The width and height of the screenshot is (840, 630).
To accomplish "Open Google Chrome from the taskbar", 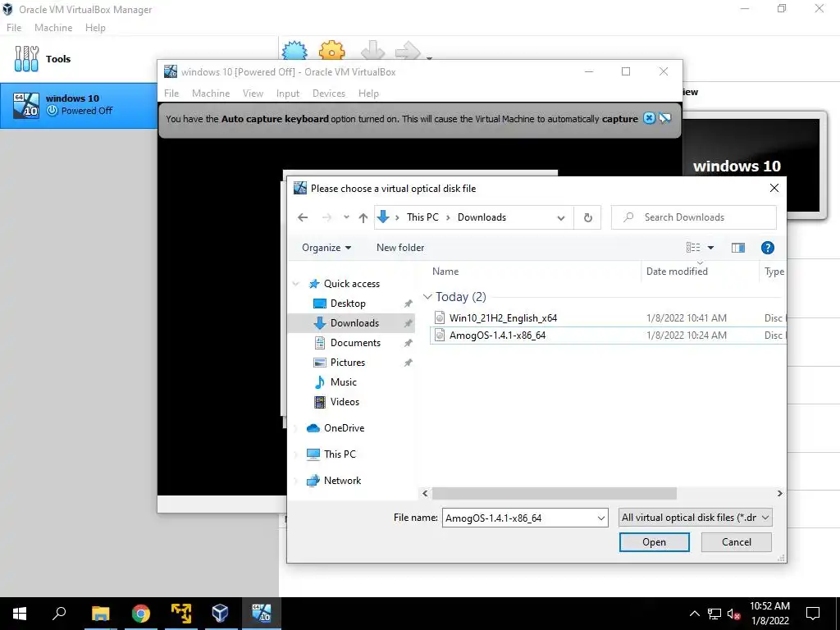I will 141,614.
